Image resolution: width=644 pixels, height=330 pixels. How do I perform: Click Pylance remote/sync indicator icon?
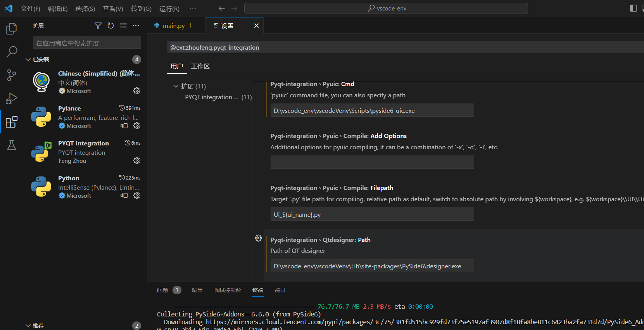(x=124, y=126)
